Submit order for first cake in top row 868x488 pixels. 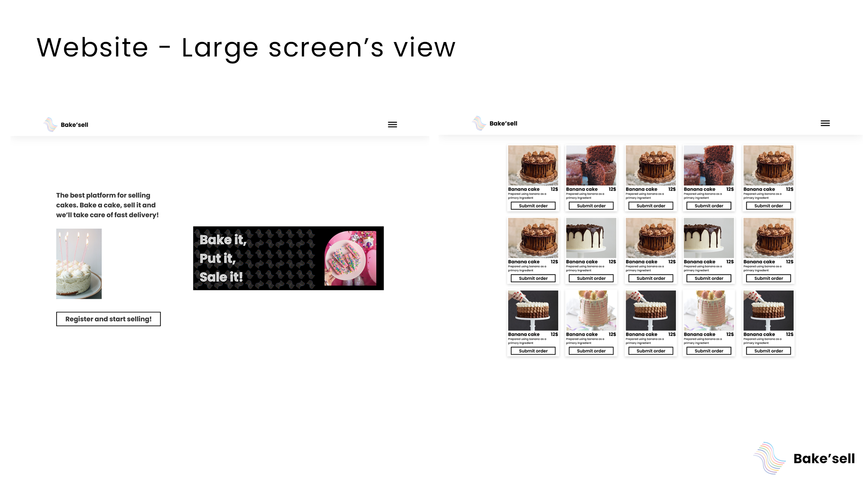click(x=533, y=206)
